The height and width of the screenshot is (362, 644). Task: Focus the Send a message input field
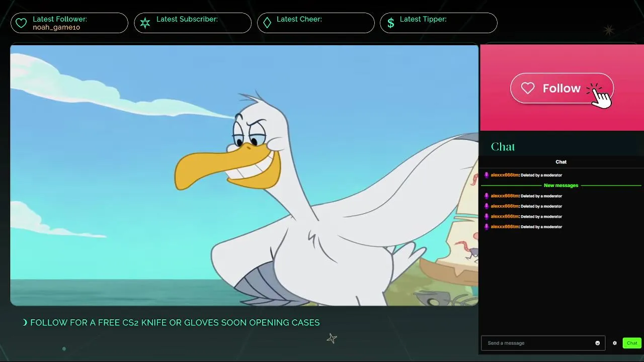543,343
